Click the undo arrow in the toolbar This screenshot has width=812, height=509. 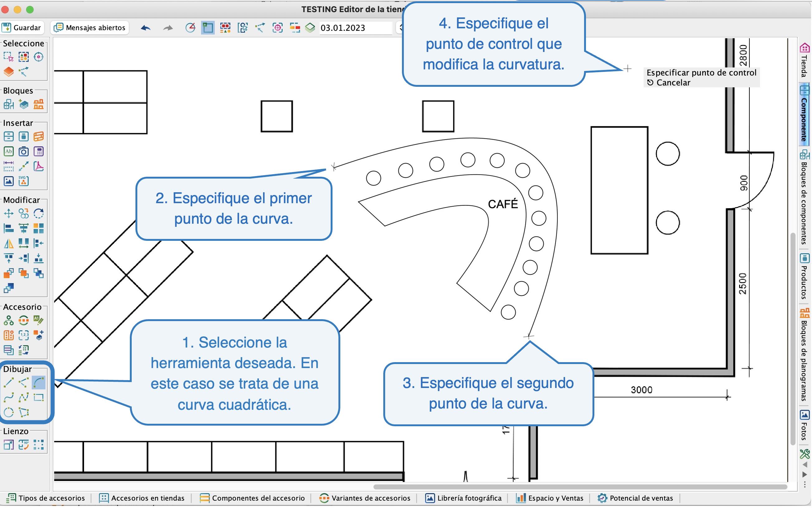point(145,28)
